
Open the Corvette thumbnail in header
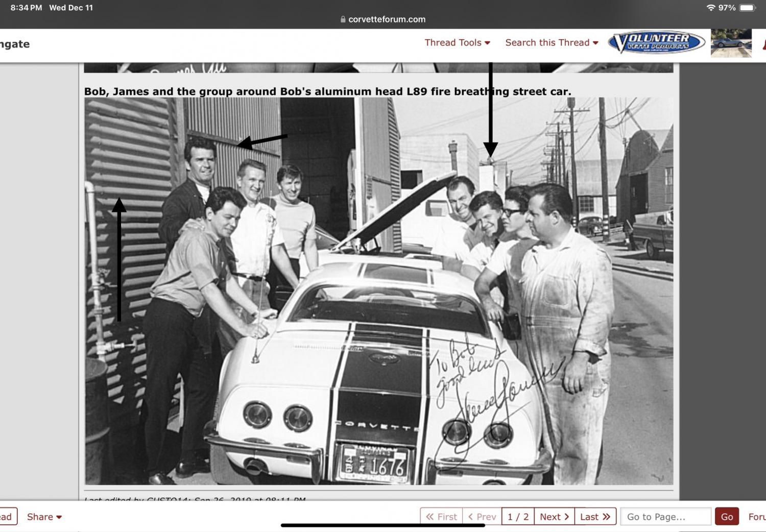[731, 43]
